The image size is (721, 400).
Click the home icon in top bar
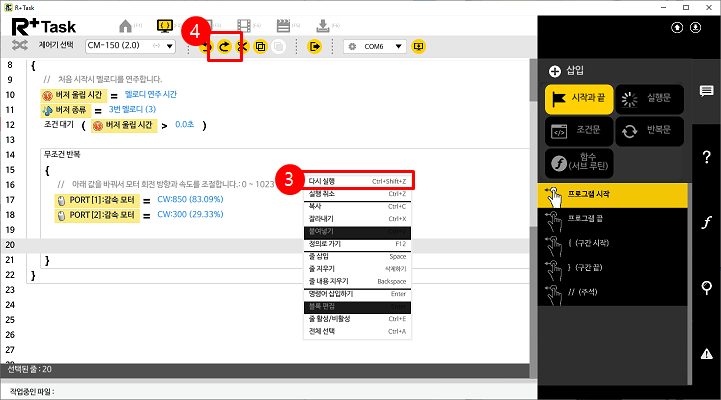point(125,24)
